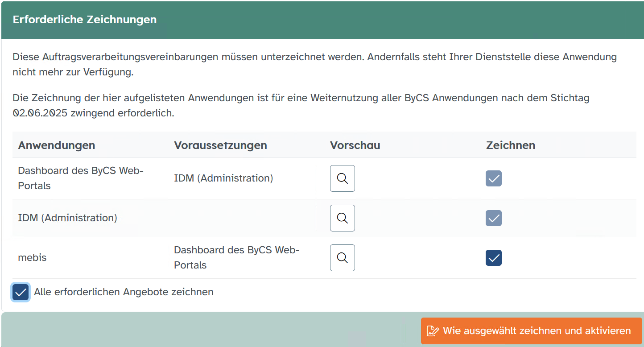Uncheck the Zeichnen checkbox for mebis
The height and width of the screenshot is (347, 644).
[493, 258]
